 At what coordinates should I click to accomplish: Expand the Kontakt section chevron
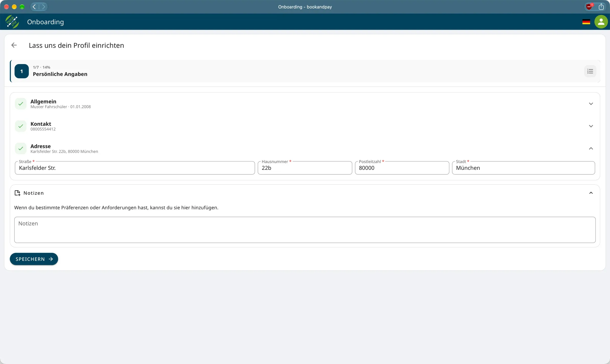(x=591, y=126)
